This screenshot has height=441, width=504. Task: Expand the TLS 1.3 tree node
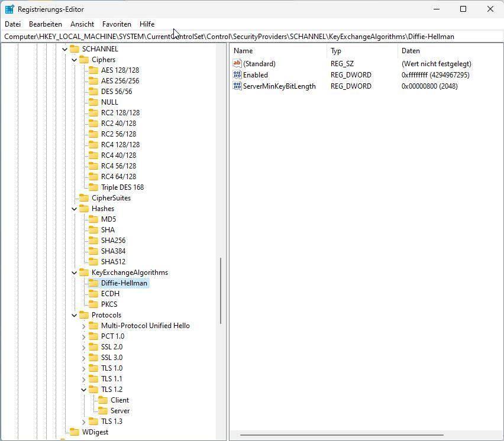coord(84,421)
